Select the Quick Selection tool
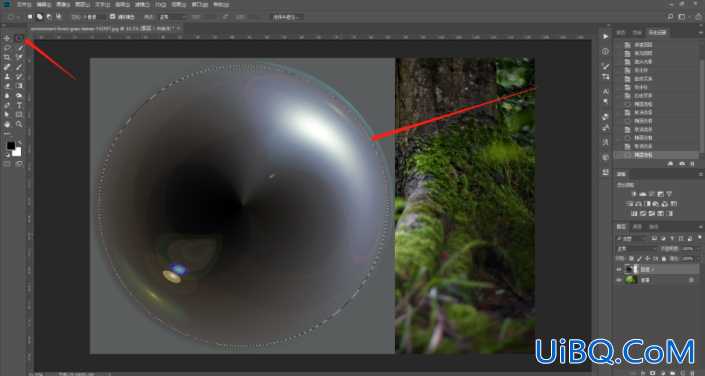 tap(19, 48)
